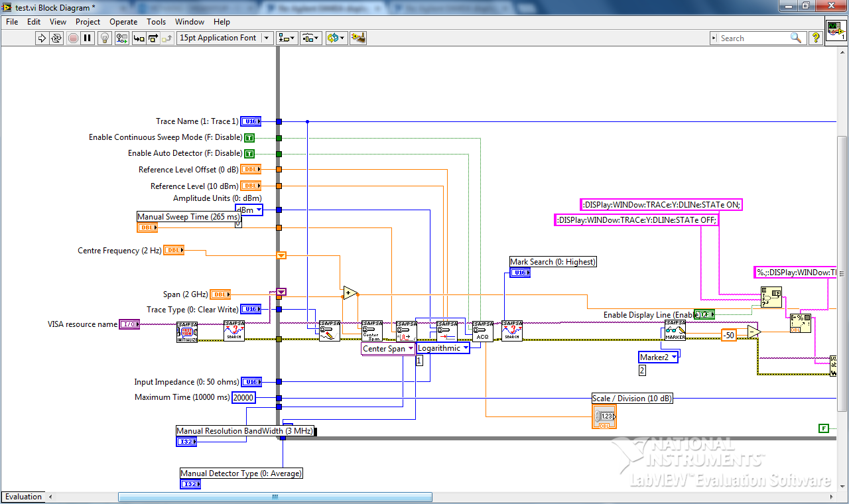Image resolution: width=849 pixels, height=504 pixels.
Task: Open the Align Objects dropdown
Action: click(287, 38)
